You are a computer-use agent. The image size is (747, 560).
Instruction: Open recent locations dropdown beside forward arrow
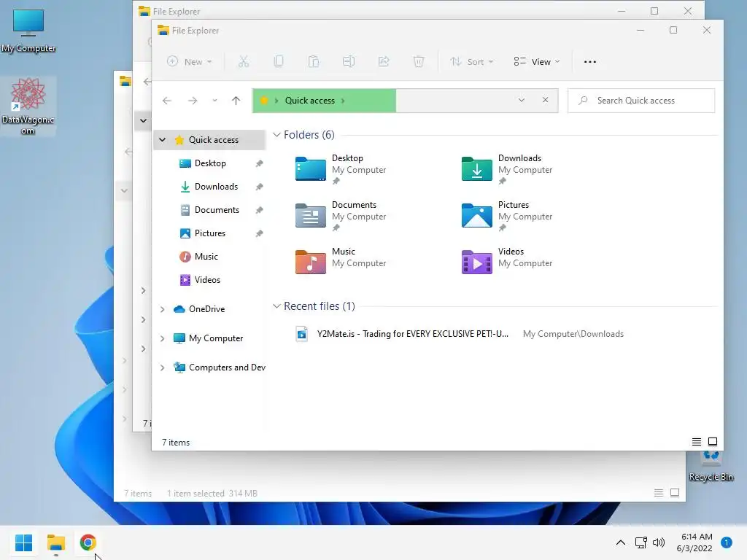[215, 101]
